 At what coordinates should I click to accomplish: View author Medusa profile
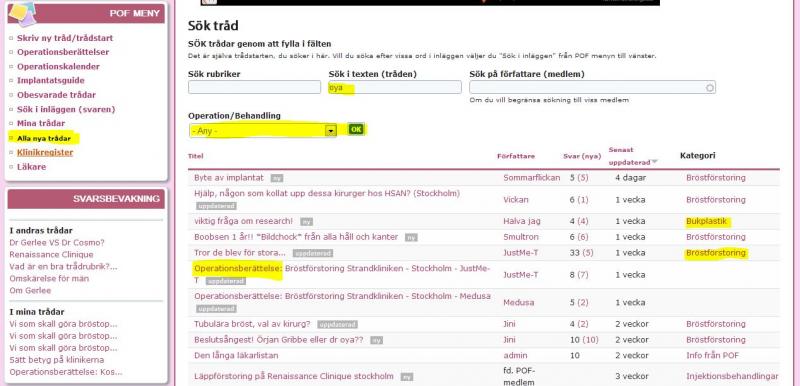519,302
